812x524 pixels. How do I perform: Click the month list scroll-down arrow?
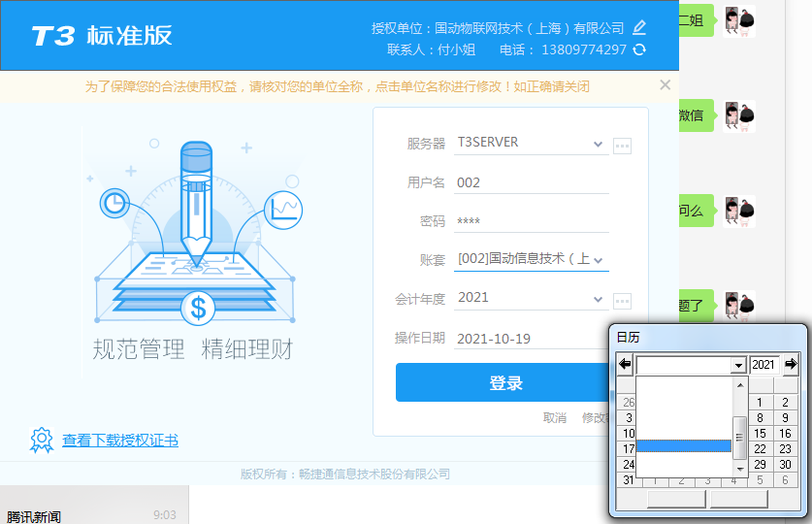740,469
